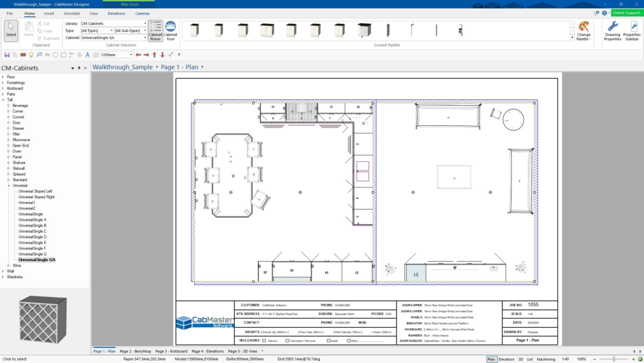The height and width of the screenshot is (363, 644).
Task: Select the text annotation 'A' tool
Action: coord(87,55)
